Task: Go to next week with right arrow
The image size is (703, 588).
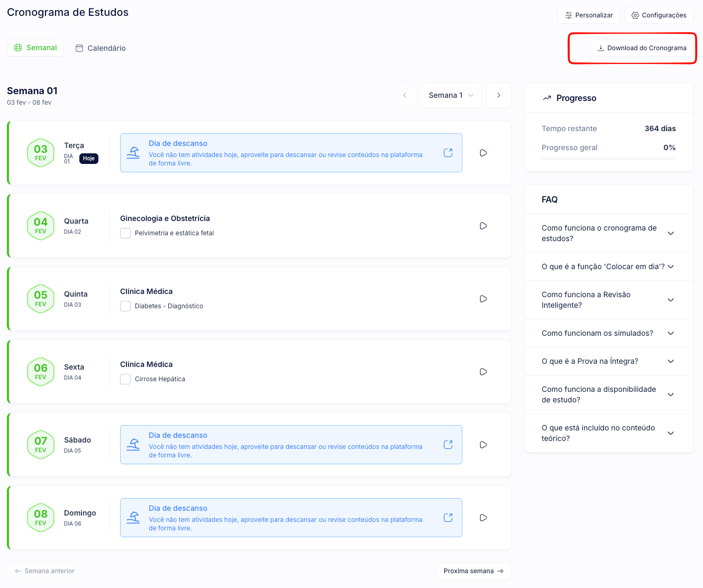Action: (x=498, y=95)
